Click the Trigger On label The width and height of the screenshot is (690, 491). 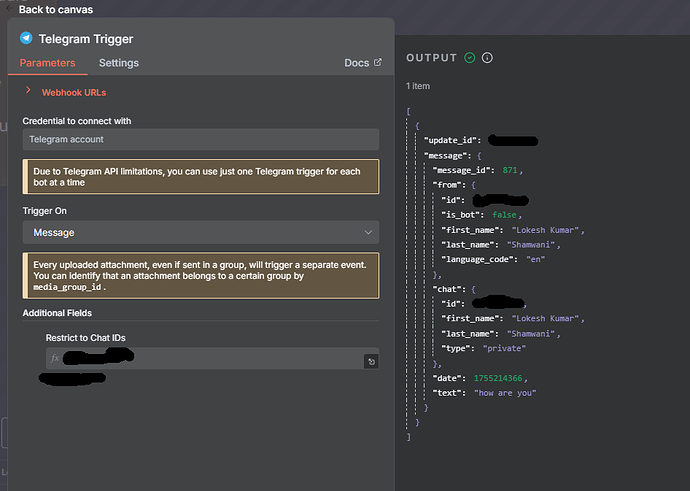45,211
